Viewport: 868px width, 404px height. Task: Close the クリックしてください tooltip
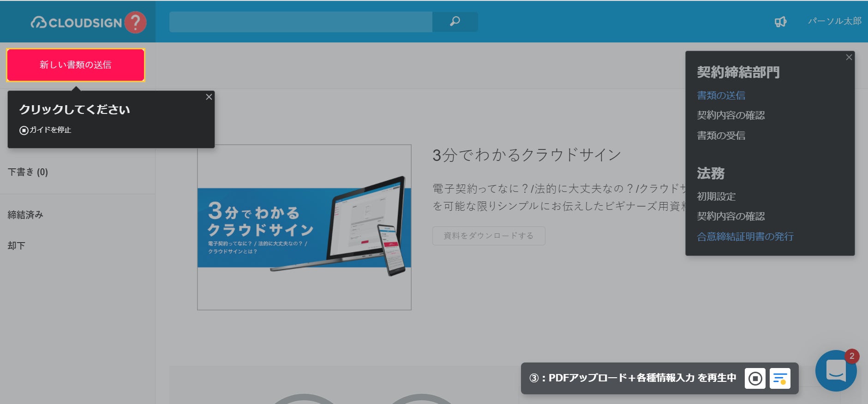click(x=209, y=97)
